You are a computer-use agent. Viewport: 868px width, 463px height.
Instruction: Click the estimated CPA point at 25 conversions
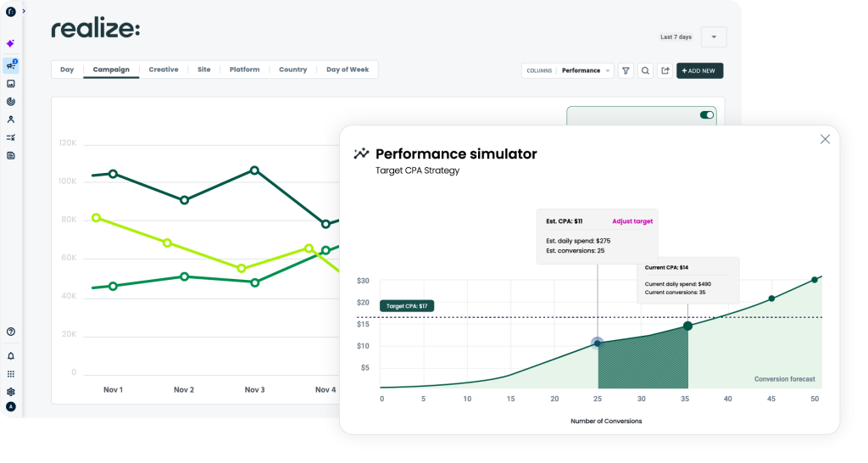pos(598,343)
